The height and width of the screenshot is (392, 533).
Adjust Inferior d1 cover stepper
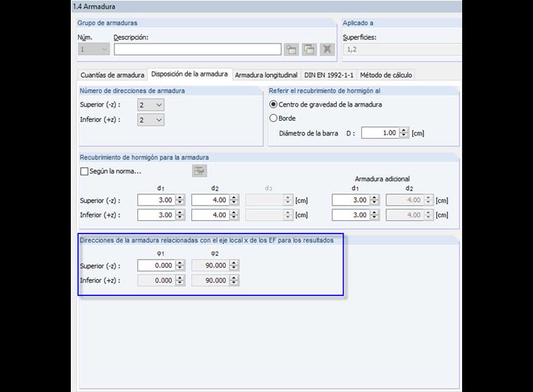coord(180,215)
